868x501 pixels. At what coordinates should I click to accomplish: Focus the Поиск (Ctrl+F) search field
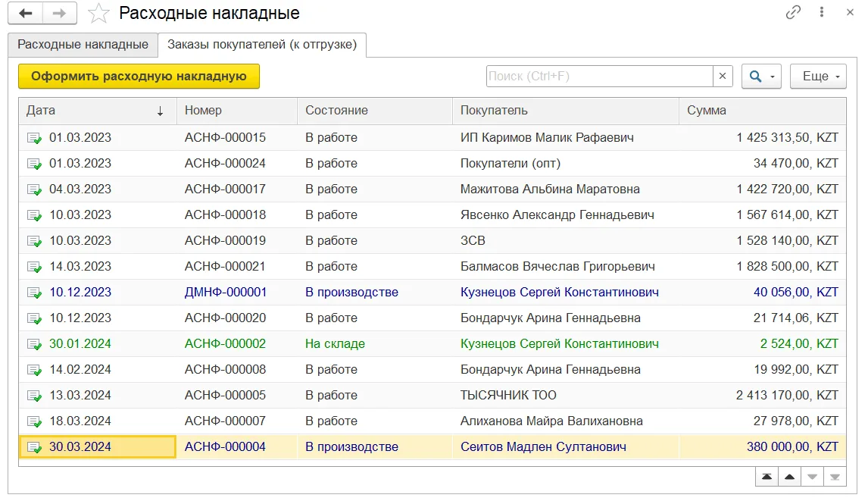click(x=600, y=77)
